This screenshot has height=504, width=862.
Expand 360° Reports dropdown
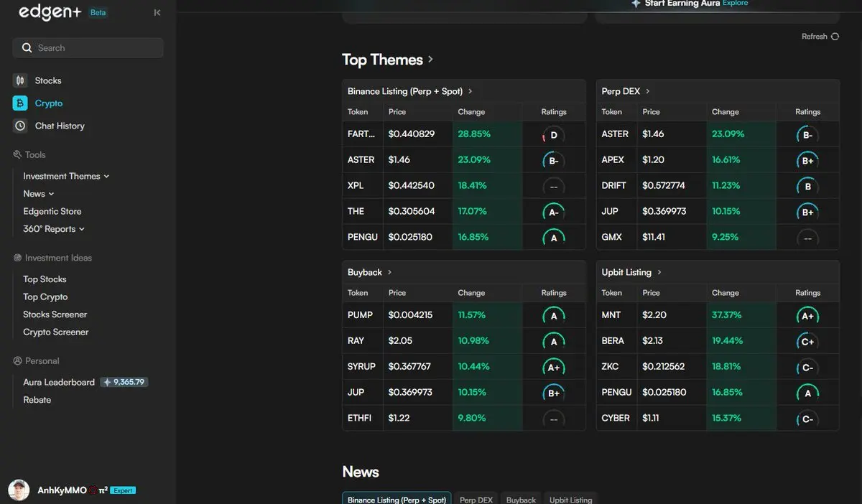point(54,229)
